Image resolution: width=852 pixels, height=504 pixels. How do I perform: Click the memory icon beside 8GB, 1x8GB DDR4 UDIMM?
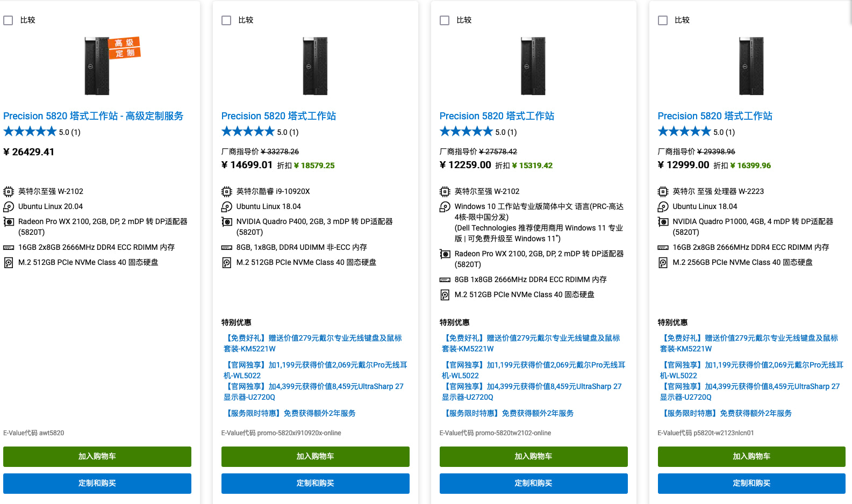227,248
